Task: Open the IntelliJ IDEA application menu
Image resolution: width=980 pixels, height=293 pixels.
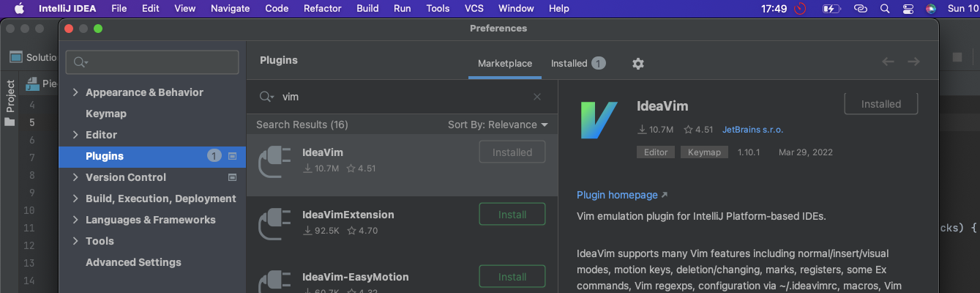Action: point(67,9)
